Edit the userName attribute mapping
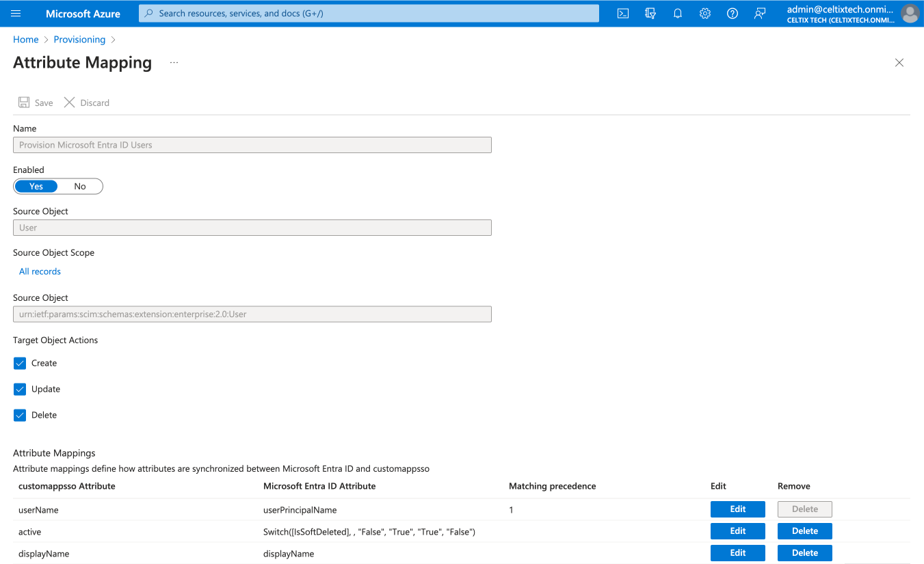The height and width of the screenshot is (564, 924). pyautogui.click(x=737, y=509)
